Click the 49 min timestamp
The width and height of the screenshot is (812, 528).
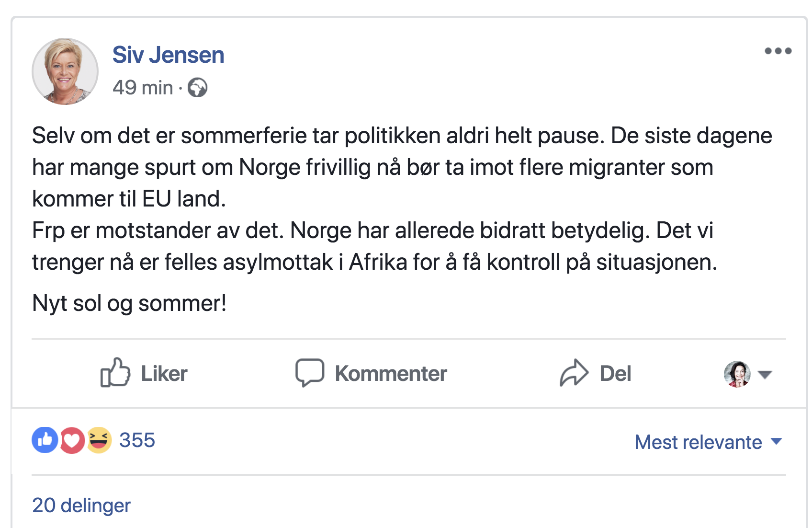(x=143, y=88)
